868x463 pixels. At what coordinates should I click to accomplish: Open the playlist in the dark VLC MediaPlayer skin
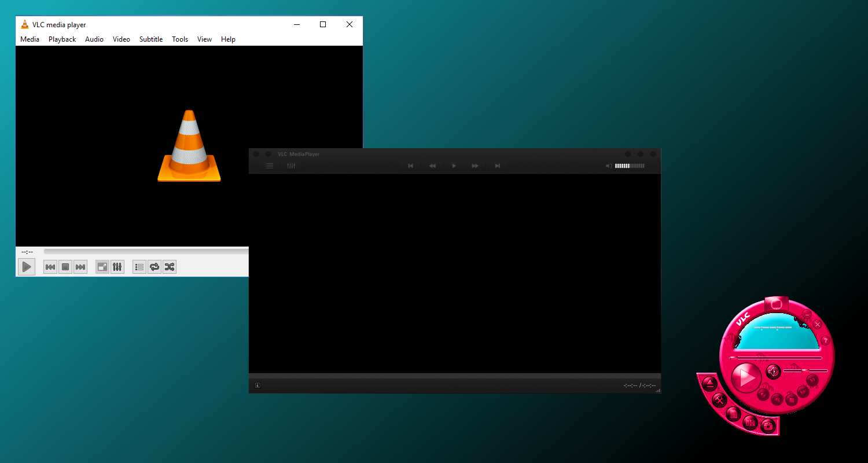coord(269,166)
